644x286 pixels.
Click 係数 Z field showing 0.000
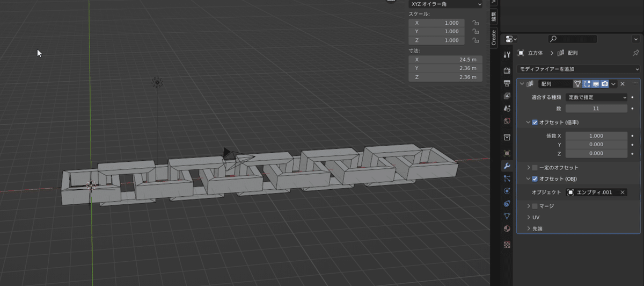tap(596, 154)
